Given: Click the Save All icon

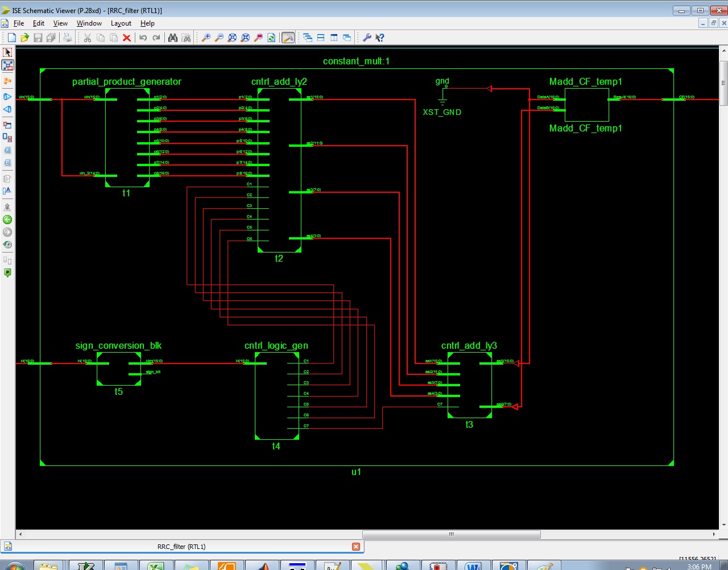Looking at the screenshot, I should click(x=51, y=38).
